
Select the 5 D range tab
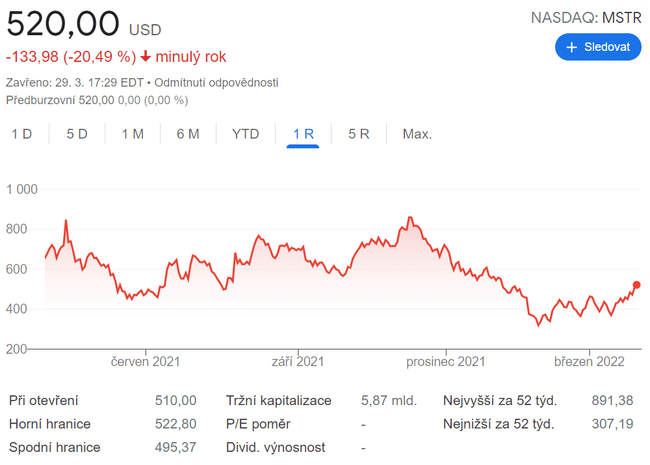pos(77,134)
